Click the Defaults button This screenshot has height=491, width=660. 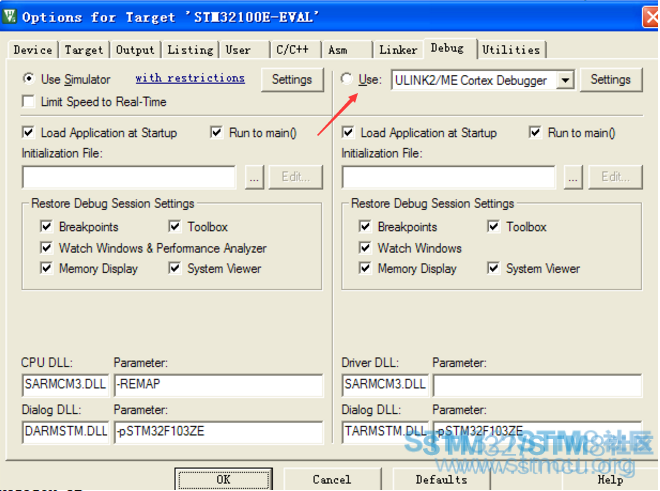[x=442, y=479]
